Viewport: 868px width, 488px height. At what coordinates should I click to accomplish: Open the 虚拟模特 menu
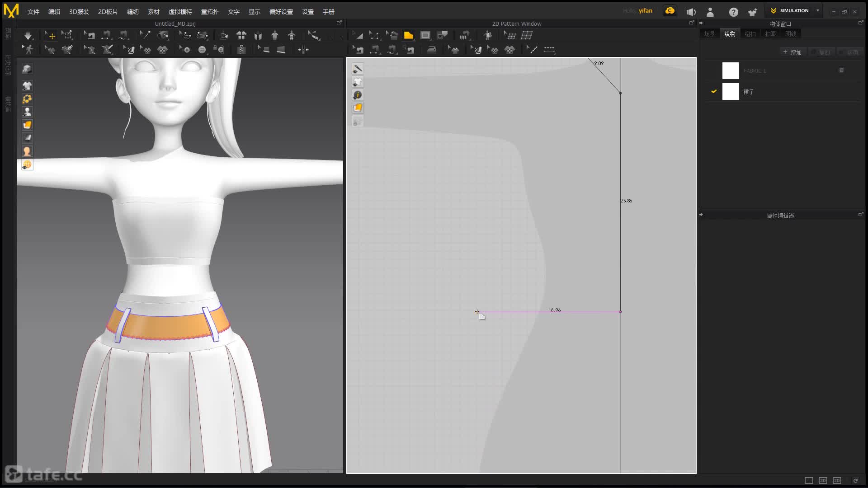click(180, 12)
